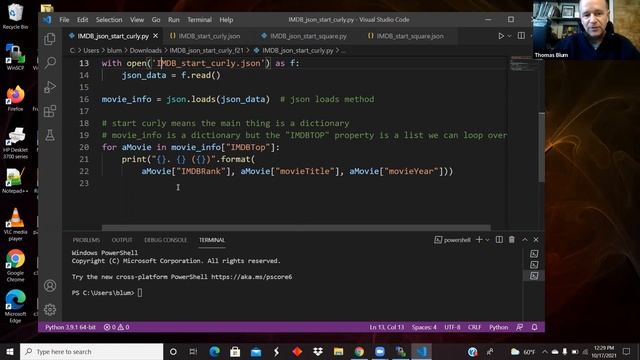Image resolution: width=640 pixels, height=360 pixels.
Task: Open the View menu
Action: click(x=137, y=20)
